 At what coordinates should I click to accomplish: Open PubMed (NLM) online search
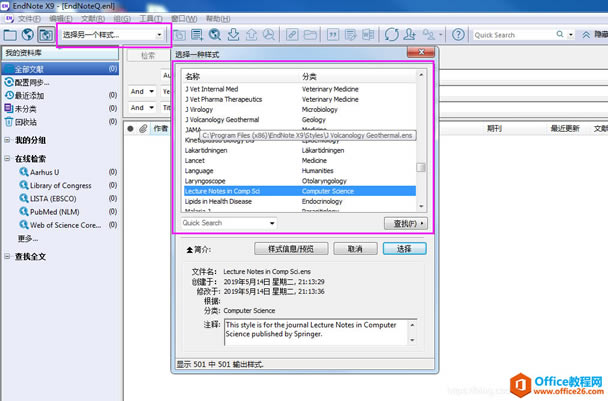(55, 212)
